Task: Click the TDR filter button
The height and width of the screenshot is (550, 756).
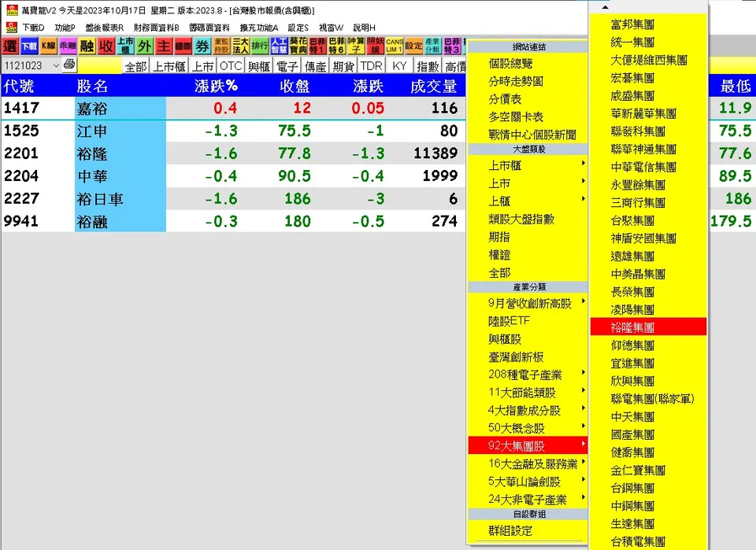Action: click(x=371, y=66)
